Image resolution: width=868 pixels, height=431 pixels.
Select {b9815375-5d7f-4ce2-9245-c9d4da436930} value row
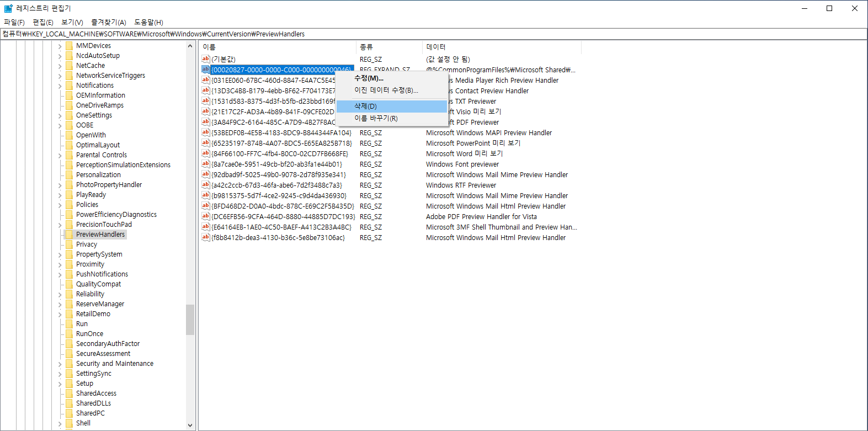click(x=279, y=195)
